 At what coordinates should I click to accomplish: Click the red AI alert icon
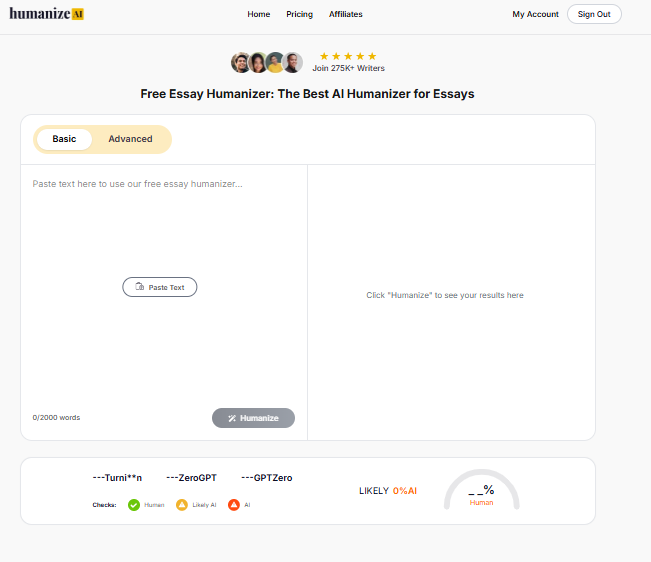tap(234, 505)
